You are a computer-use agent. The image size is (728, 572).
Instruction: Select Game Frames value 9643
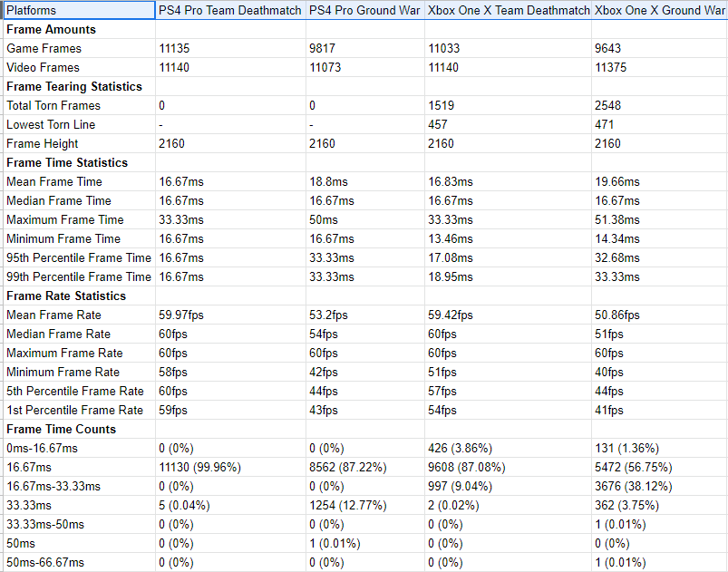click(607, 48)
